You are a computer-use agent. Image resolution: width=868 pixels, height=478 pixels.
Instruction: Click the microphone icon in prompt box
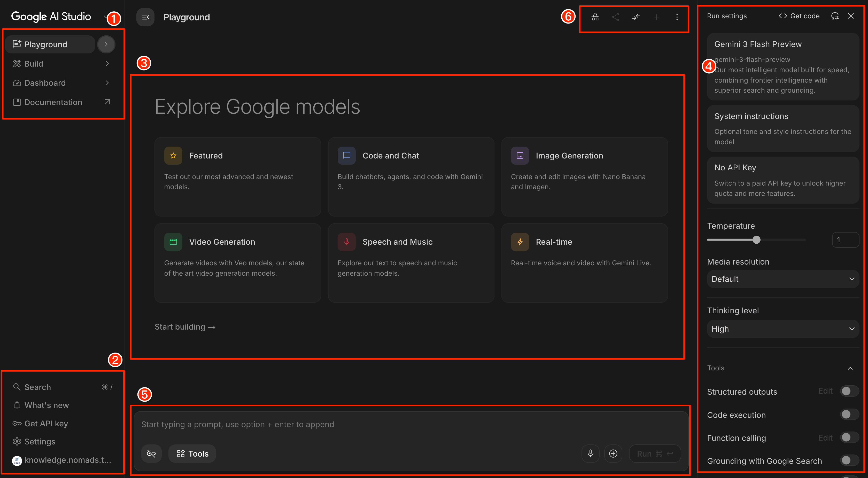pyautogui.click(x=590, y=453)
